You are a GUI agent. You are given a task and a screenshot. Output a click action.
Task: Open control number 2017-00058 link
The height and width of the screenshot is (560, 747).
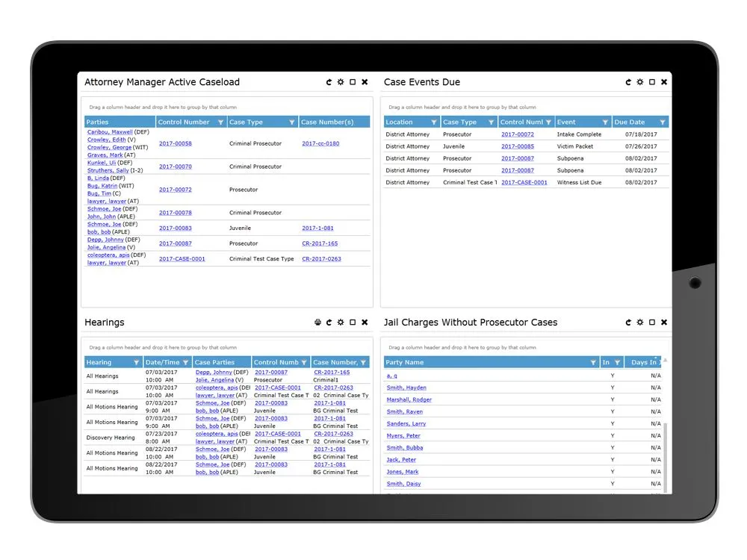[x=176, y=143]
